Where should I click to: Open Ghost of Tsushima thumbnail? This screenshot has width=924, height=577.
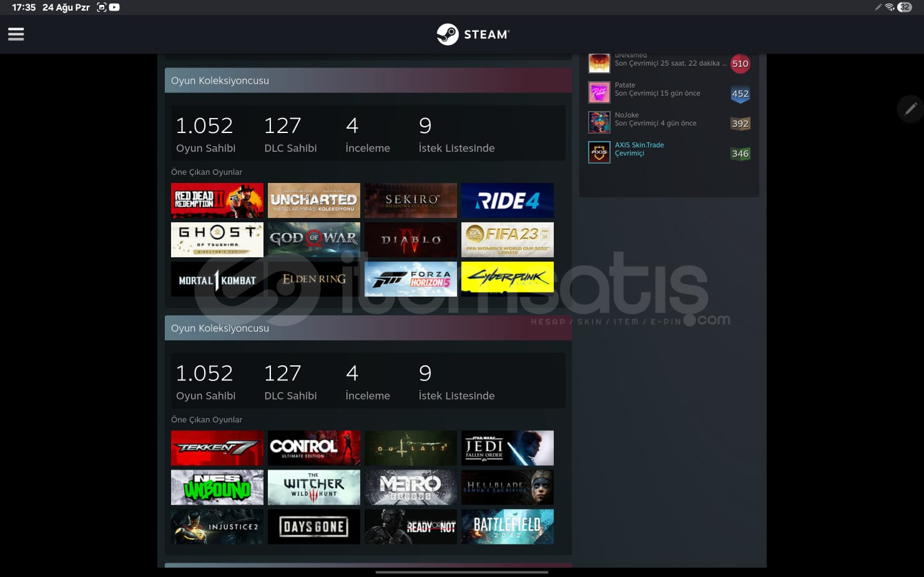coord(217,240)
